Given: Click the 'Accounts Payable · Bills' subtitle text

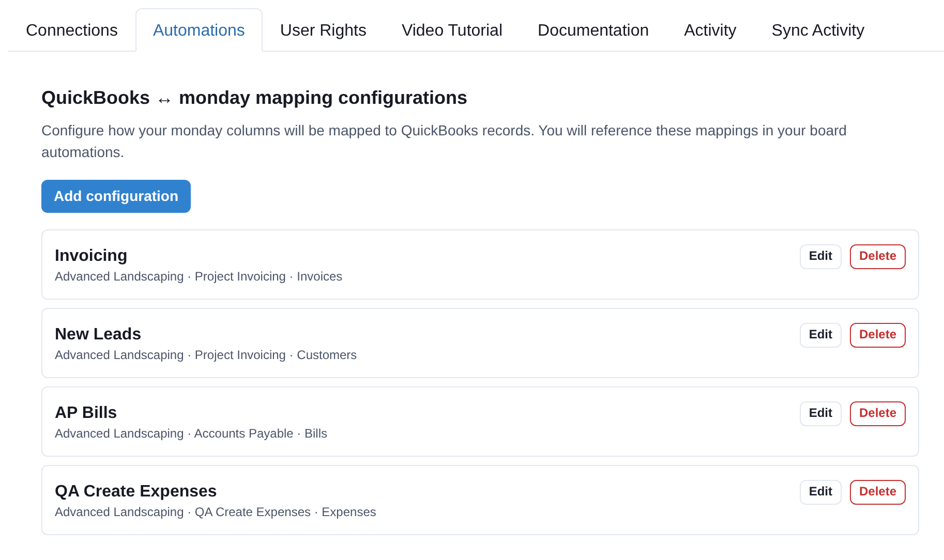Looking at the screenshot, I should coord(261,434).
